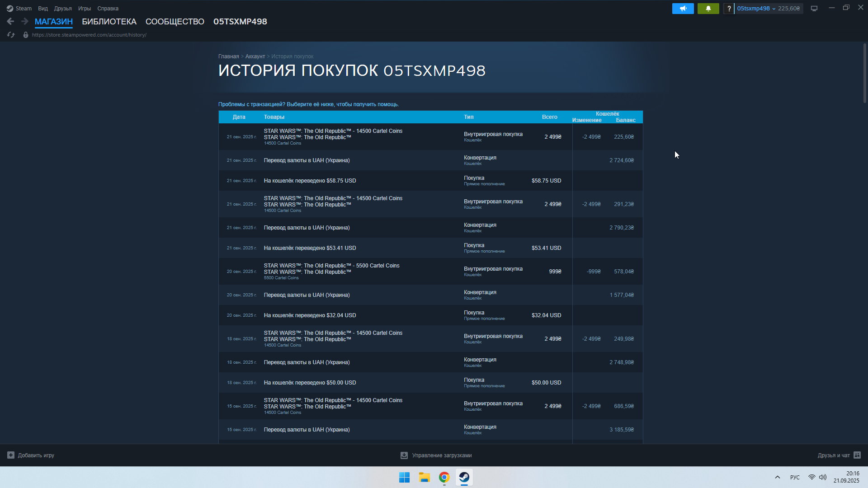This screenshot has width=868, height=488.
Task: Select the 5500 Cartel Coins purchase row
Action: pos(430,272)
